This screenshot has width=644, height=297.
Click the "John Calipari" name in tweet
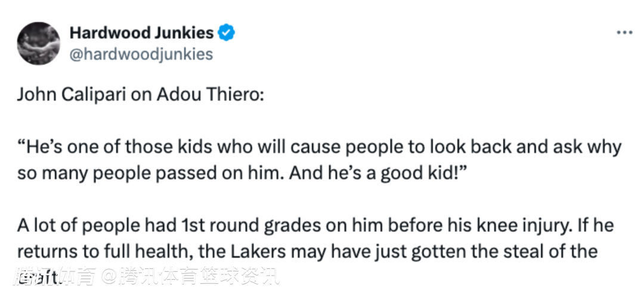click(57, 95)
